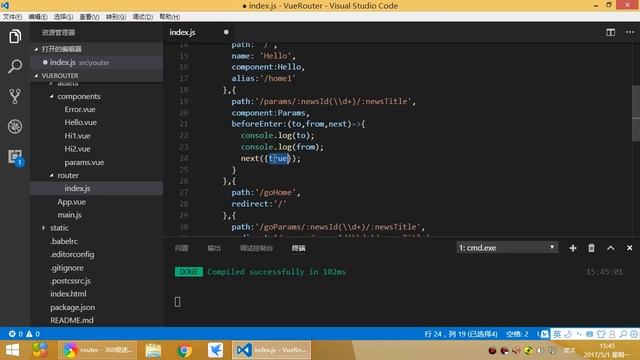This screenshot has width=640, height=360.
Task: Collapse the VUEROUTER folder section
Action: tap(36, 76)
